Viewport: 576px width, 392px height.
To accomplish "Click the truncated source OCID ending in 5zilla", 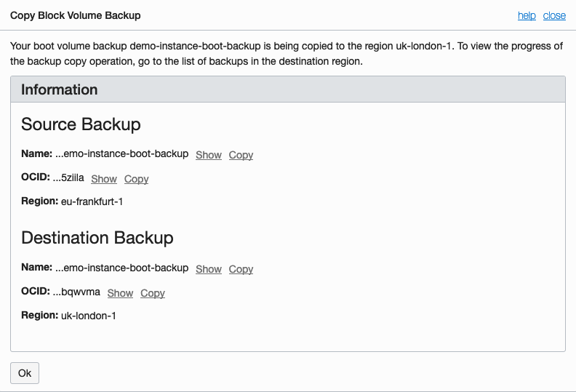I will tap(68, 178).
